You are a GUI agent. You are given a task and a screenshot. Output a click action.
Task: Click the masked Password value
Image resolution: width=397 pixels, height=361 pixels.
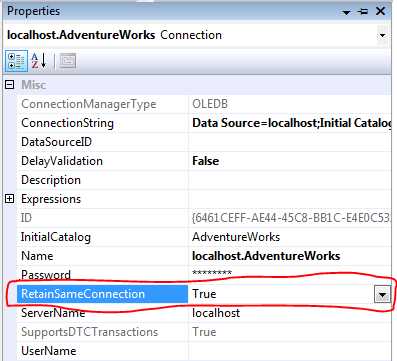tap(212, 273)
